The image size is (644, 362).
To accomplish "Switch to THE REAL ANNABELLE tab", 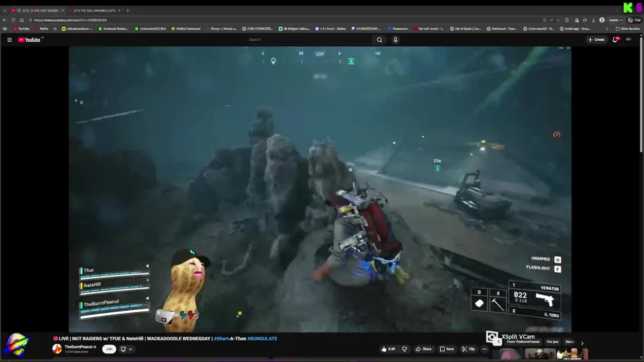I will 95,11.
